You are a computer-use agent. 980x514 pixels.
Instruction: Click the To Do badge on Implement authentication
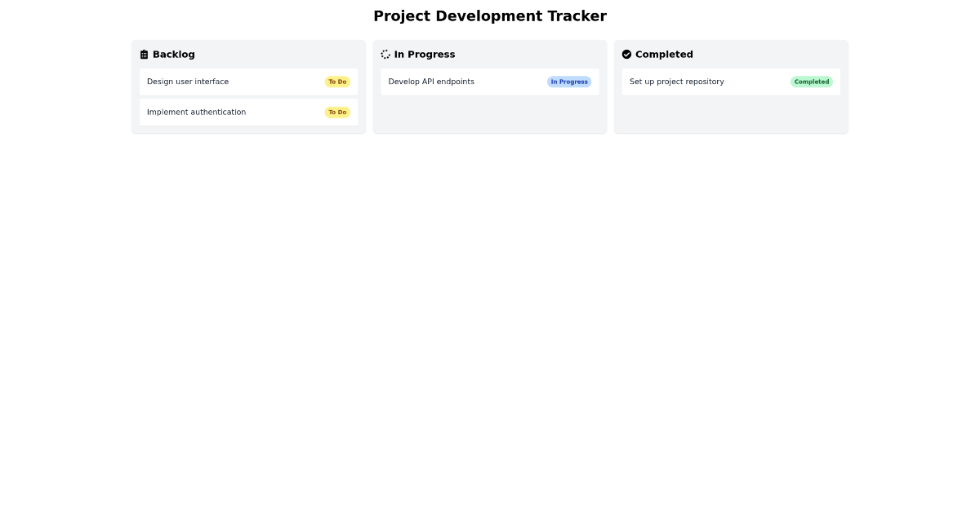[337, 112]
